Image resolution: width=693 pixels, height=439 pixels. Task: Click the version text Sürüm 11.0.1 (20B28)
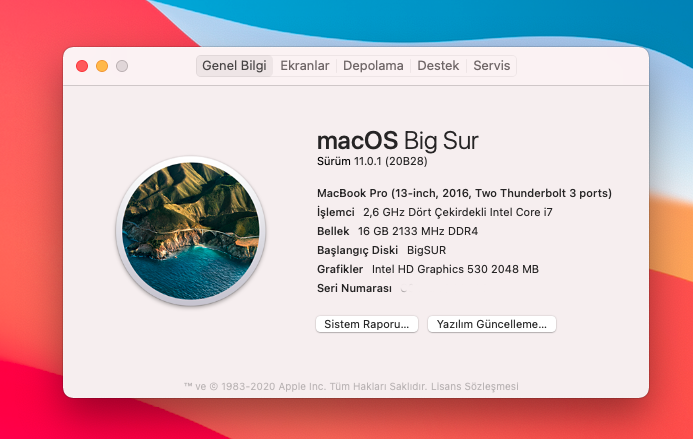click(372, 161)
